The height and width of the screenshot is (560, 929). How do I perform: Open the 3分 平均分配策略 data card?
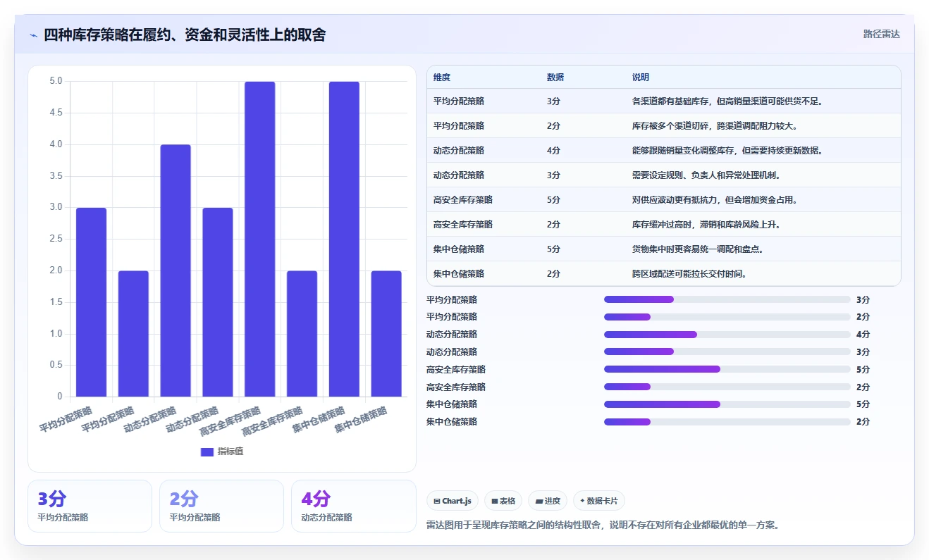pyautogui.click(x=90, y=506)
